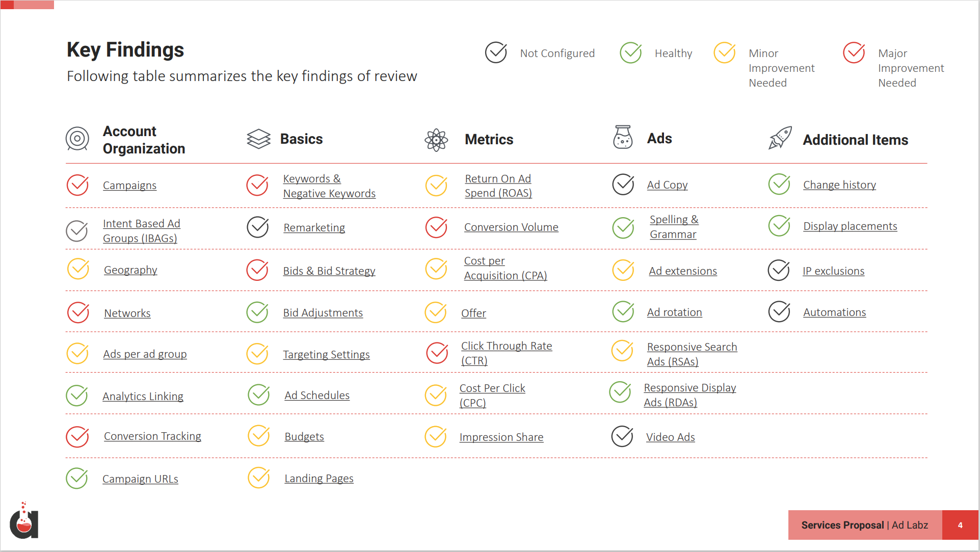Screen dimensions: 980x552
Task: Open Return On Ad Spend (ROAS) link
Action: coord(498,186)
